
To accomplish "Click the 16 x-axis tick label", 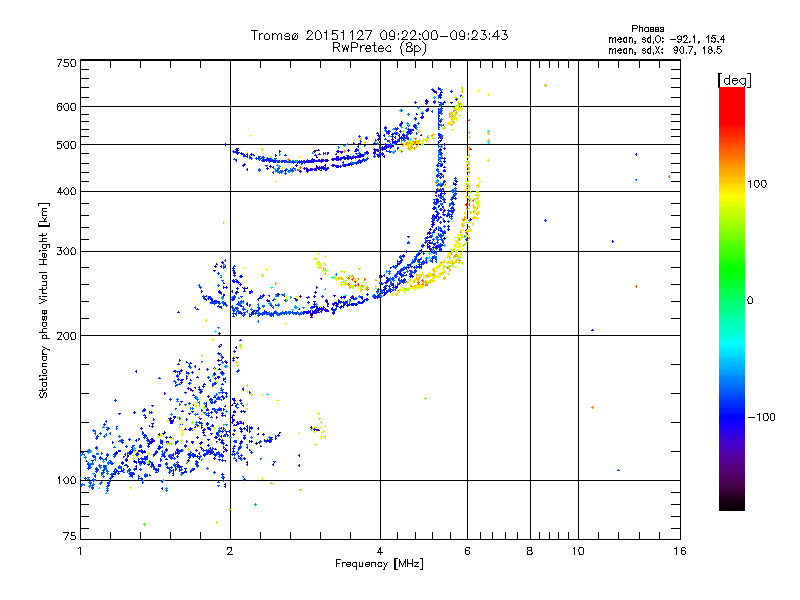I will tap(680, 552).
